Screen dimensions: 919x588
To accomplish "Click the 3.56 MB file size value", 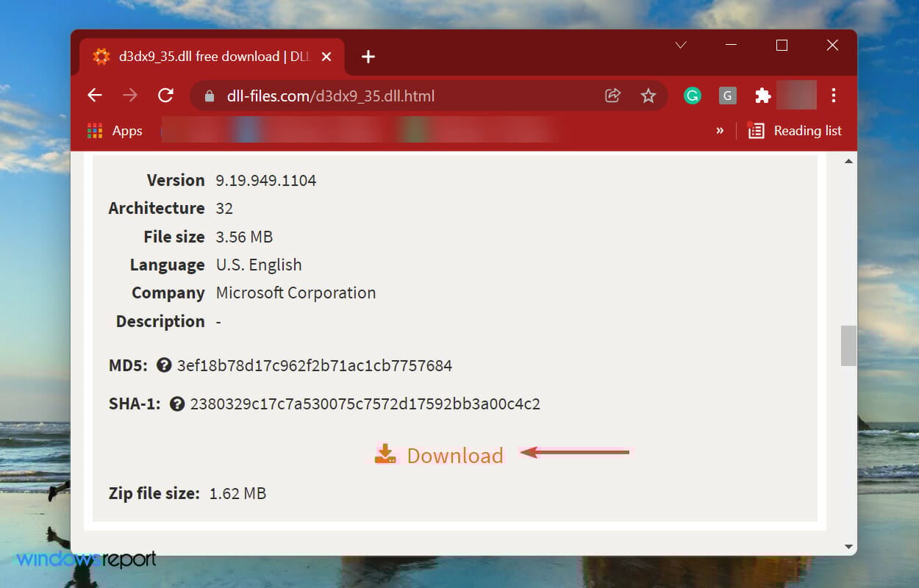I will 244,237.
